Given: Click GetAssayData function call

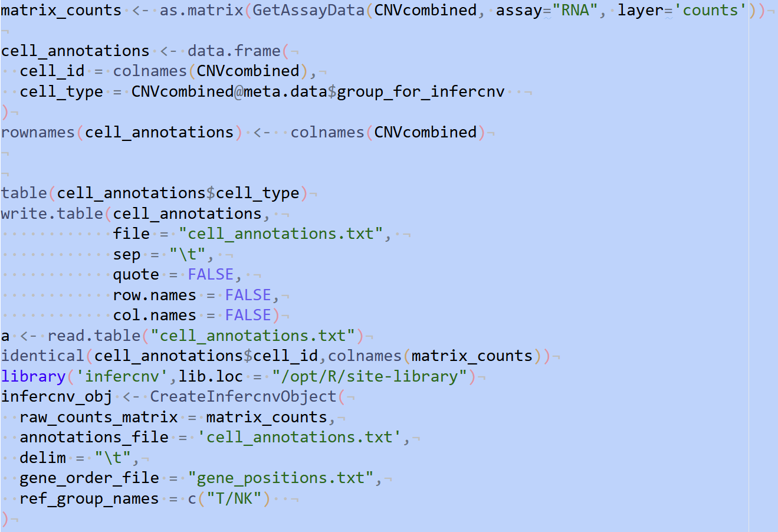Looking at the screenshot, I should tap(309, 11).
